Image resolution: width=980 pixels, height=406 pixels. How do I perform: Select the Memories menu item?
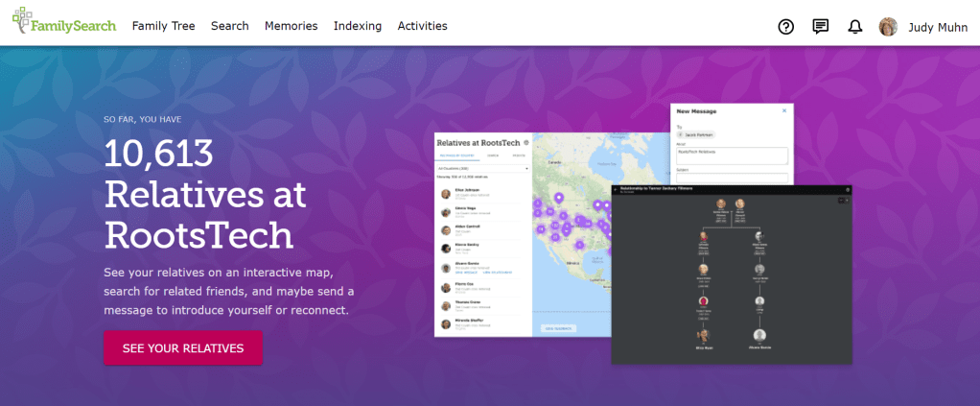coord(292,26)
